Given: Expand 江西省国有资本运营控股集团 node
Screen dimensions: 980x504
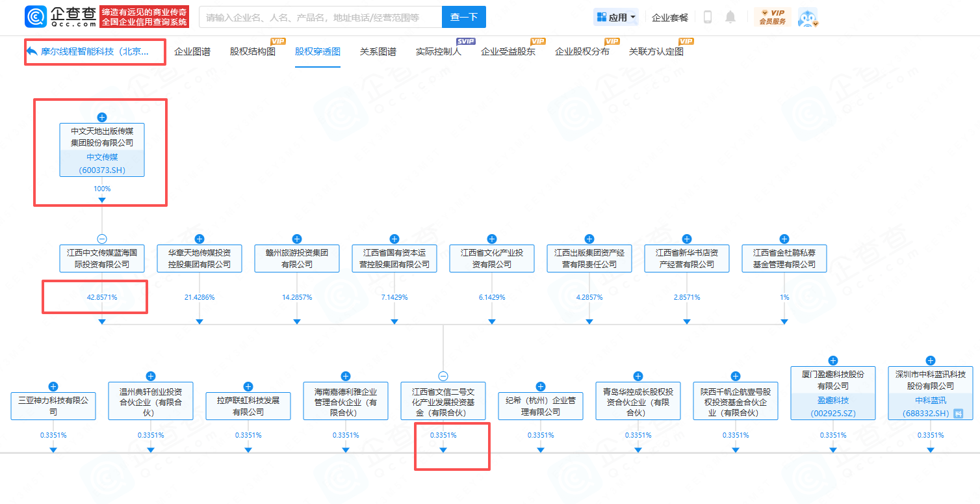Looking at the screenshot, I should point(394,239).
